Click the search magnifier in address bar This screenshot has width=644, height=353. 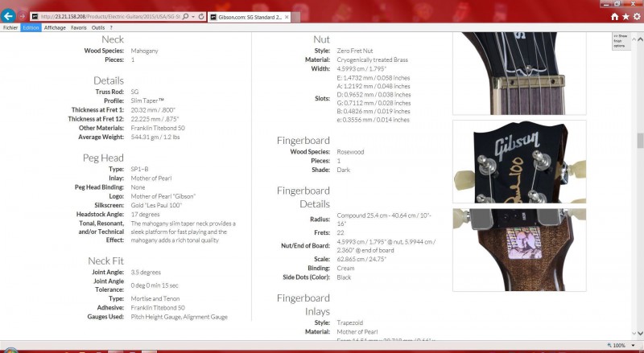pyautogui.click(x=186, y=16)
